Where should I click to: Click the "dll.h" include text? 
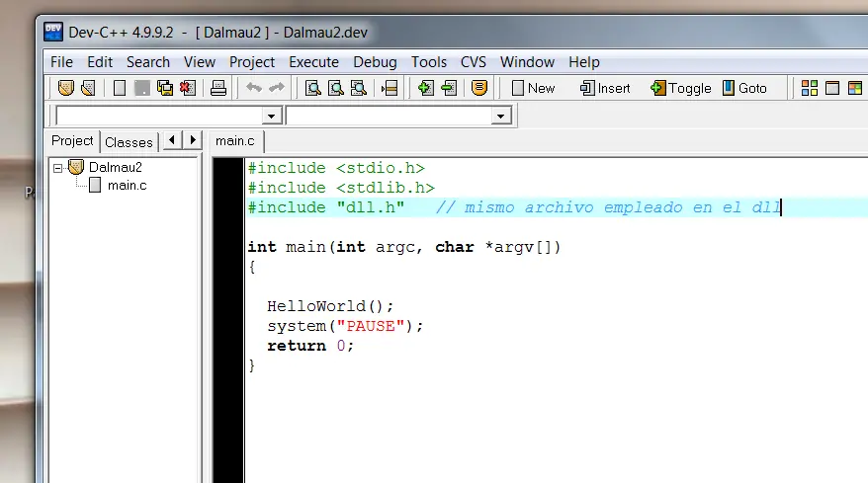[371, 207]
